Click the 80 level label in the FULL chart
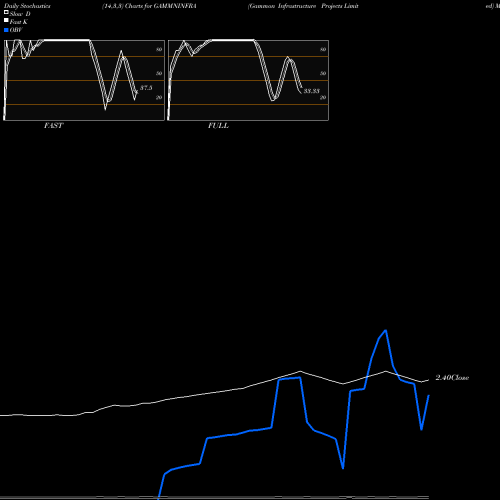Image resolution: width=500 pixels, height=500 pixels. point(323,49)
